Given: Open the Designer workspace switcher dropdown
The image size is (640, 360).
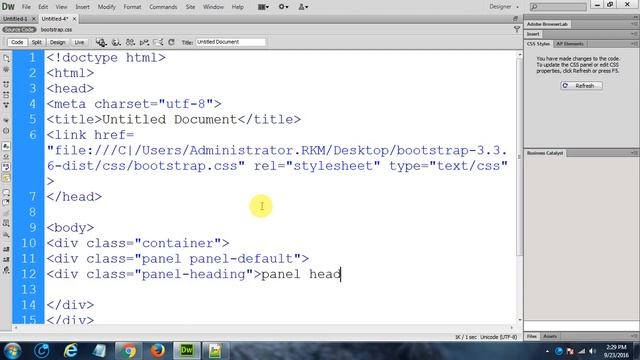Looking at the screenshot, I should pyautogui.click(x=504, y=7).
